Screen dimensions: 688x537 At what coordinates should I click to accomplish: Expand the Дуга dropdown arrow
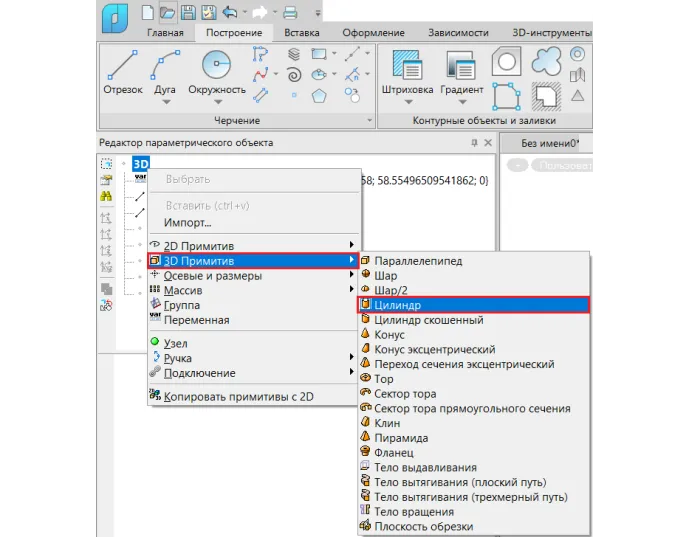point(166,102)
